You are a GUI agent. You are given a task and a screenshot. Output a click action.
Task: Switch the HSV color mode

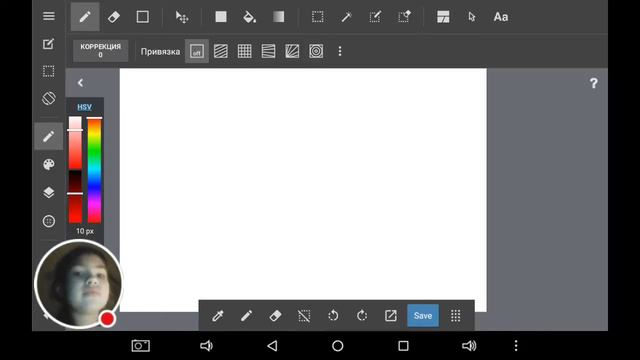pyautogui.click(x=84, y=107)
